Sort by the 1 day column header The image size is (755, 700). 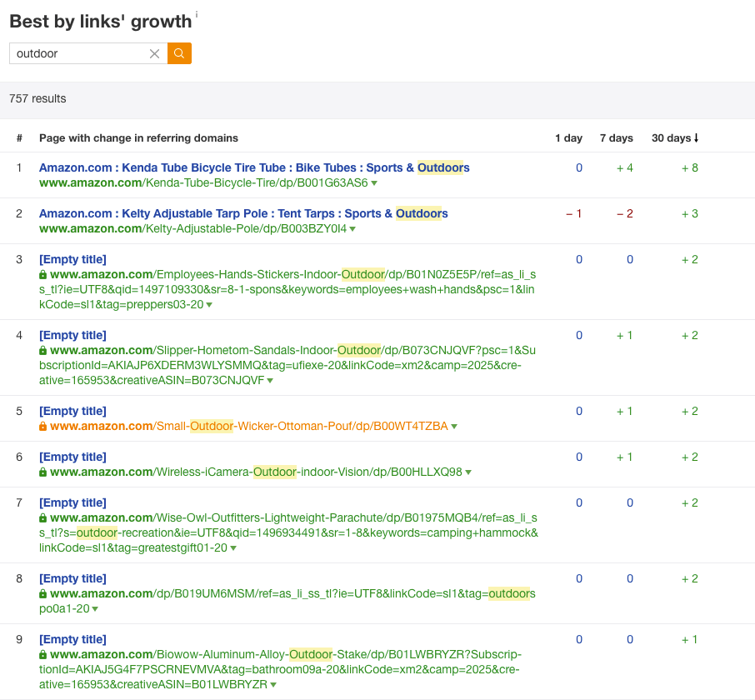click(x=568, y=138)
